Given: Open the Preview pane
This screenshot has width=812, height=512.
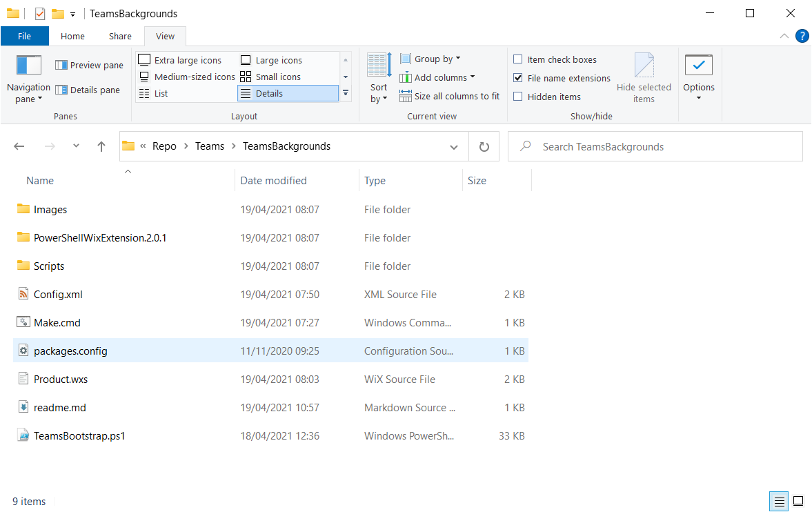Looking at the screenshot, I should tap(88, 64).
